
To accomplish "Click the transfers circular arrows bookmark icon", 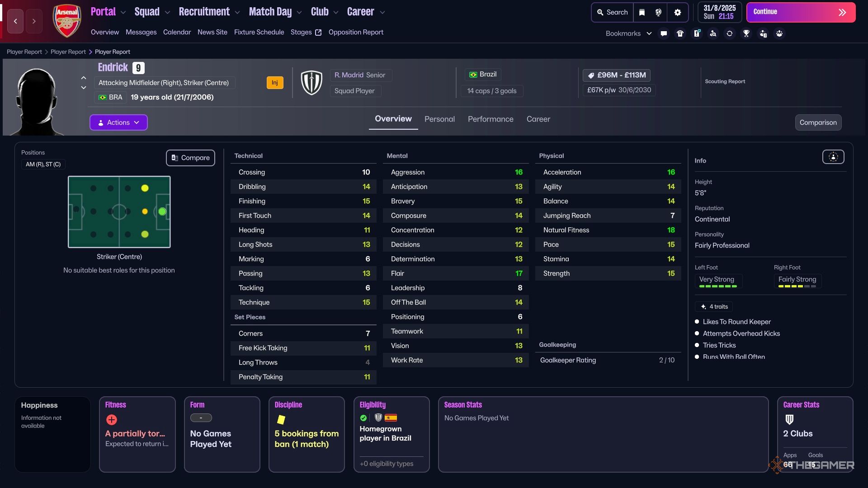I will (730, 33).
